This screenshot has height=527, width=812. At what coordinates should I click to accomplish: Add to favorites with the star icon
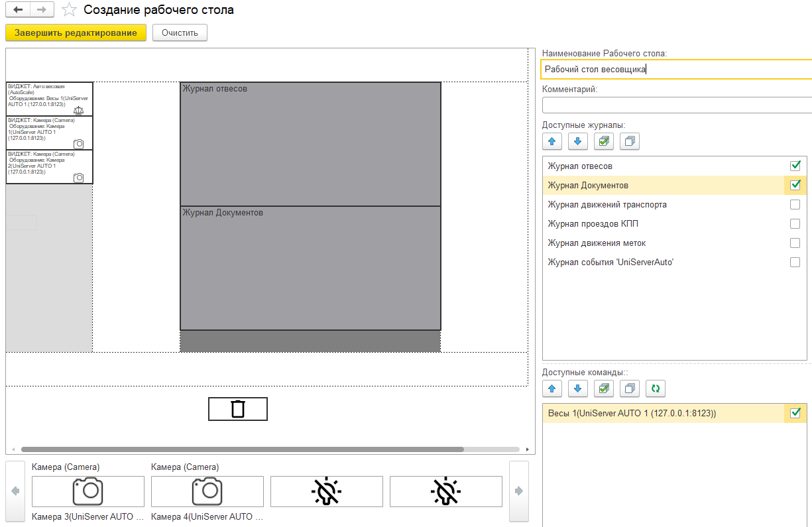click(x=69, y=10)
